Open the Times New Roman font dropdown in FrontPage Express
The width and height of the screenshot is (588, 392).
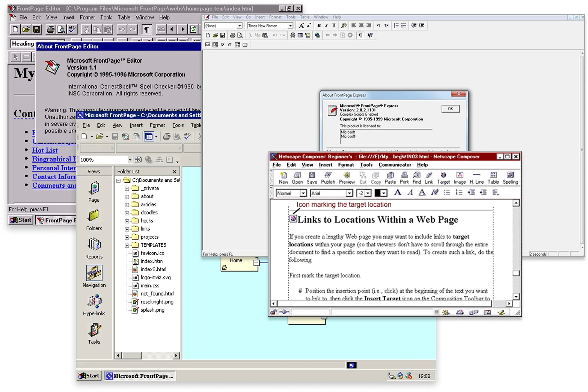coord(290,26)
